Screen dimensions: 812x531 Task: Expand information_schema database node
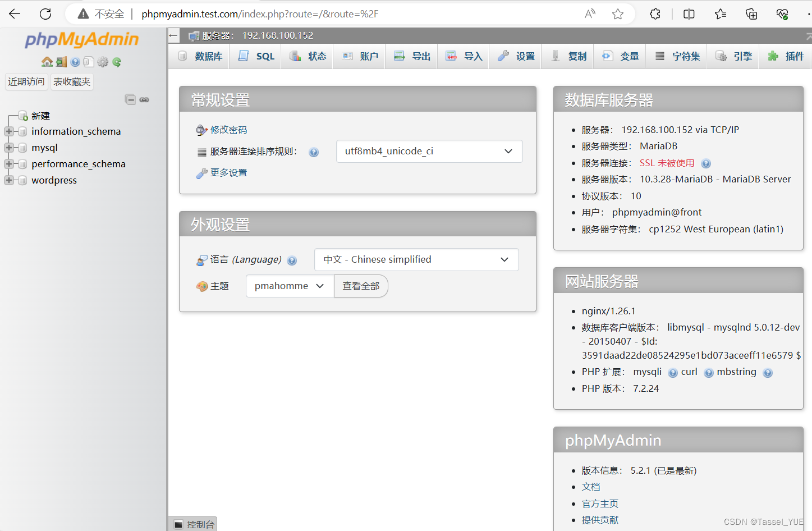(x=9, y=131)
